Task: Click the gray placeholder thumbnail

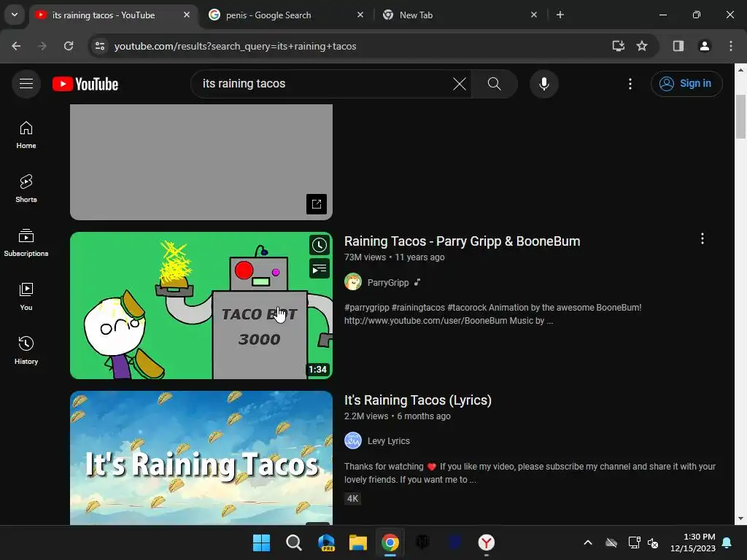Action: pos(201,162)
